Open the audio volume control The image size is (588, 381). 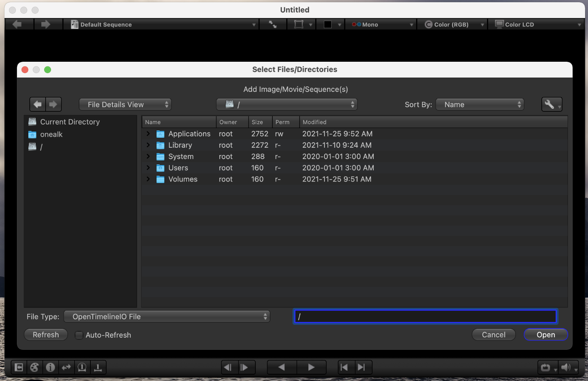click(x=568, y=367)
